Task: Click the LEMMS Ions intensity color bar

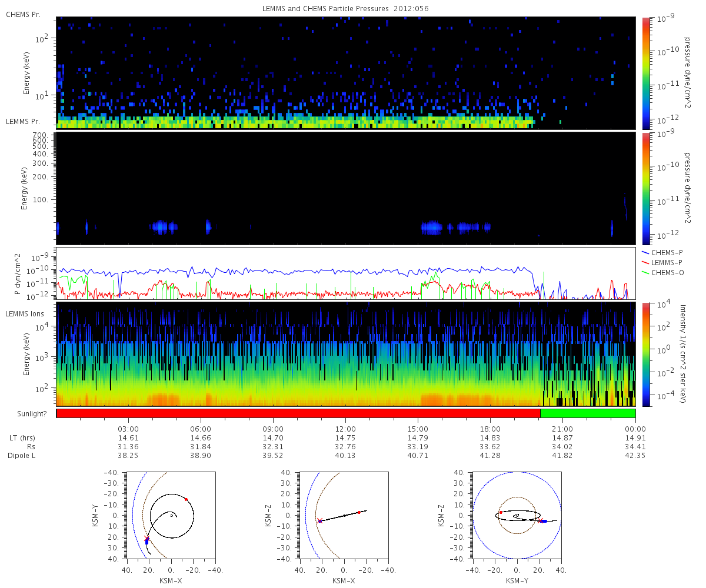Action: (x=645, y=354)
